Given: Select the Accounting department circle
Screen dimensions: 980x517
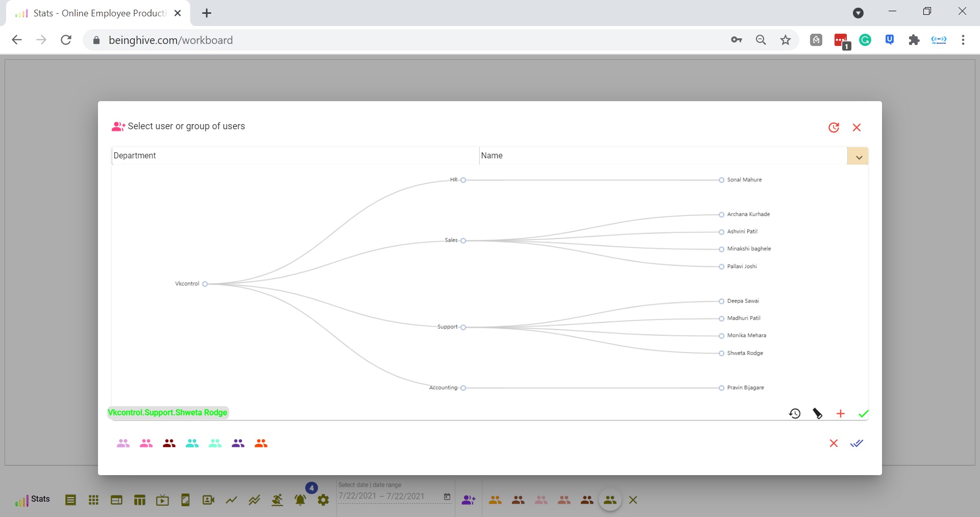Looking at the screenshot, I should pos(463,388).
